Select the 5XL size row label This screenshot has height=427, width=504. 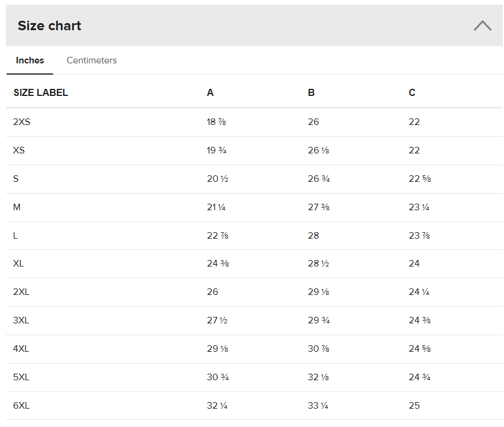21,377
